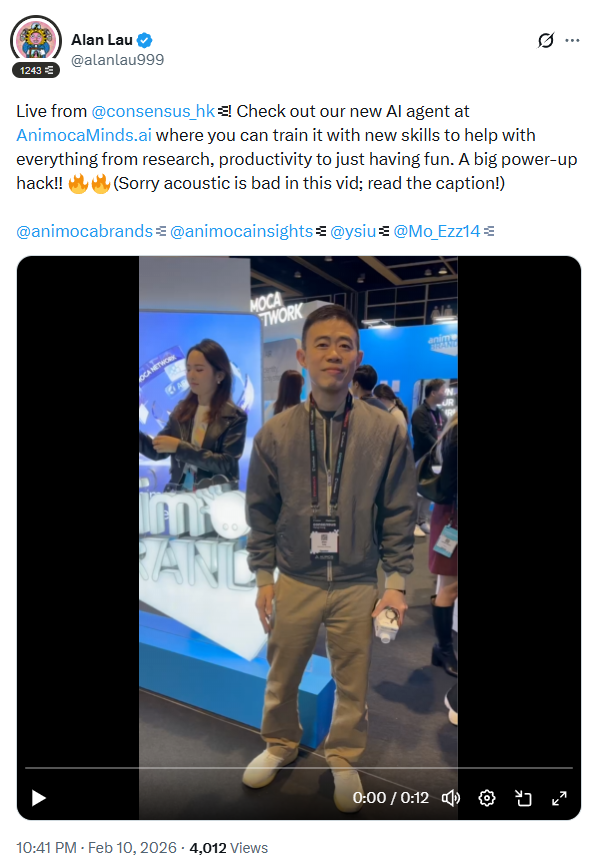
Task: Click Alan Lau's profile avatar
Action: coord(36,40)
